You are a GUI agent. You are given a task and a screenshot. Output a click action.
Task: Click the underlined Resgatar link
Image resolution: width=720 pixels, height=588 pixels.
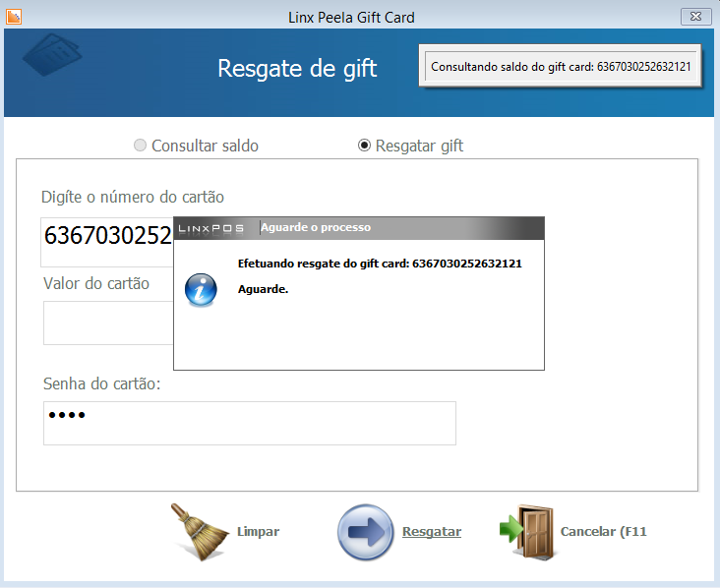[432, 532]
